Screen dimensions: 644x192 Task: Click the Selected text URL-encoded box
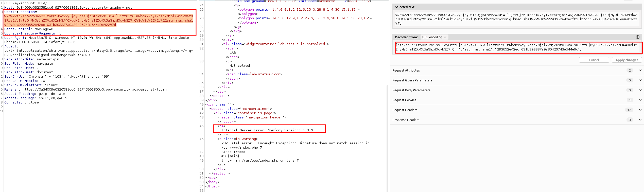[x=516, y=19]
